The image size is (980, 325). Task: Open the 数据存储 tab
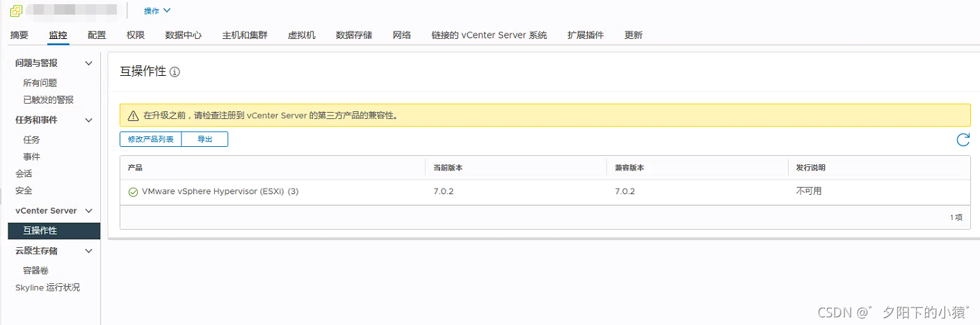(354, 35)
